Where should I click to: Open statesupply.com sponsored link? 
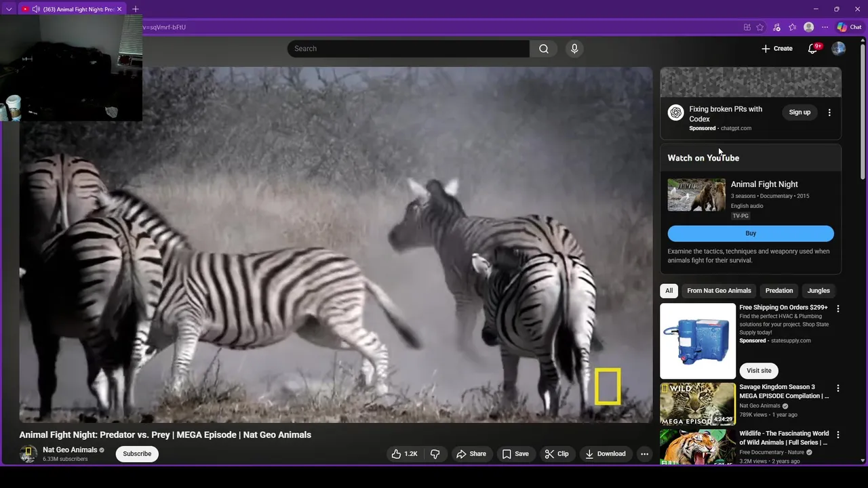(791, 341)
